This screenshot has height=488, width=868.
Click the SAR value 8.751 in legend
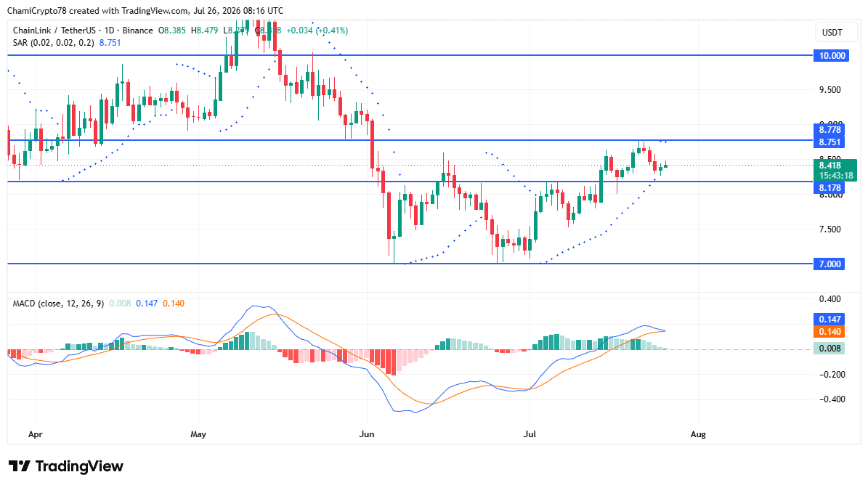tap(110, 43)
